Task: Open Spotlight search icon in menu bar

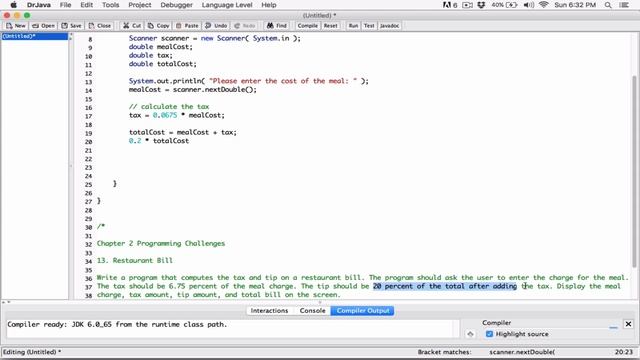Action: (x=608, y=5)
